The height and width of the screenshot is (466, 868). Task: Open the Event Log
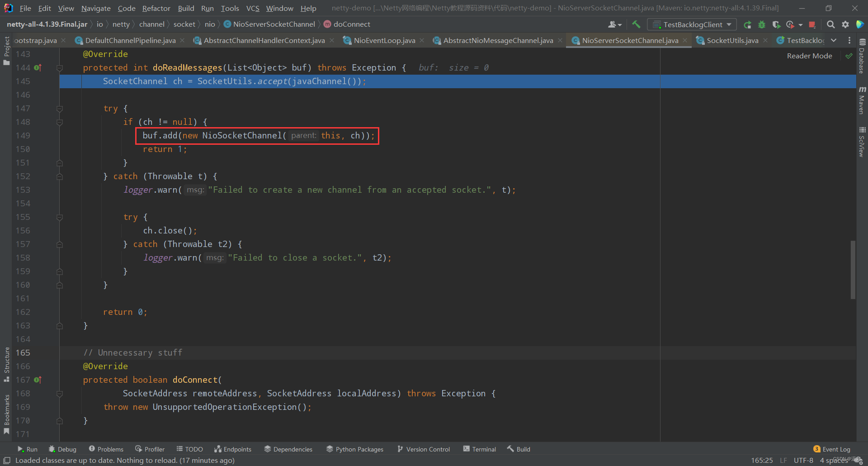831,449
